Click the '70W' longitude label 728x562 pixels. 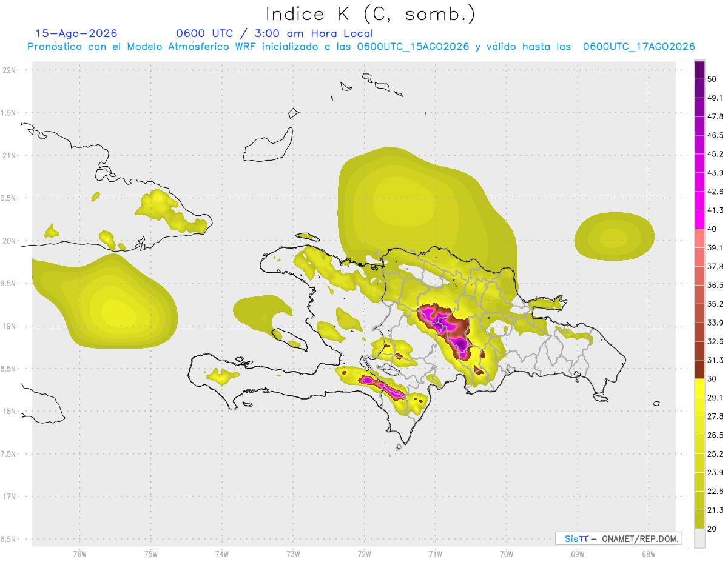click(x=507, y=554)
